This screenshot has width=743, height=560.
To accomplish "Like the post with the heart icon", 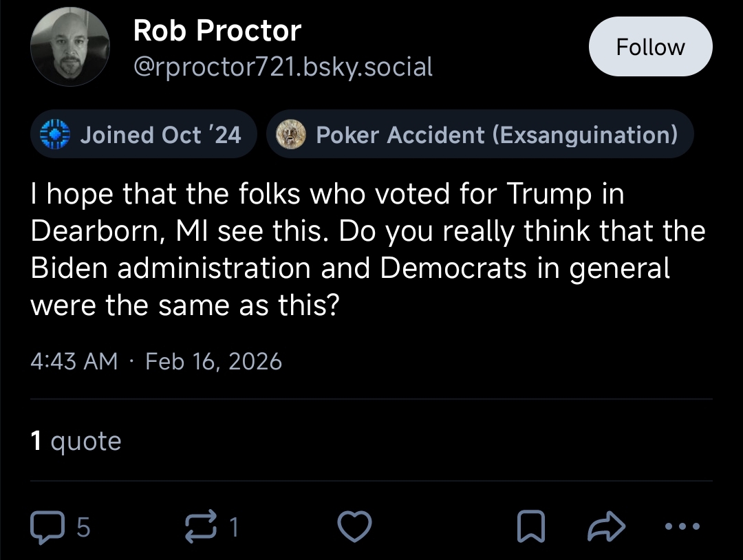I will [356, 527].
